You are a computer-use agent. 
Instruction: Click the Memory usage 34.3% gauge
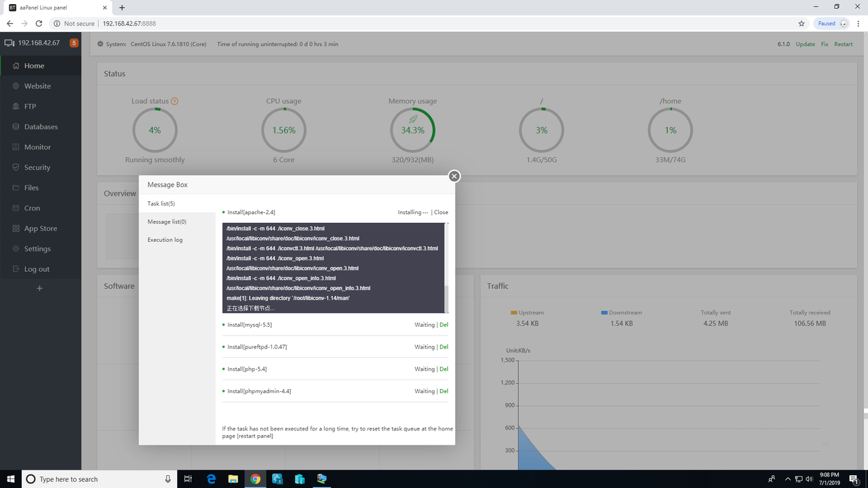[412, 130]
